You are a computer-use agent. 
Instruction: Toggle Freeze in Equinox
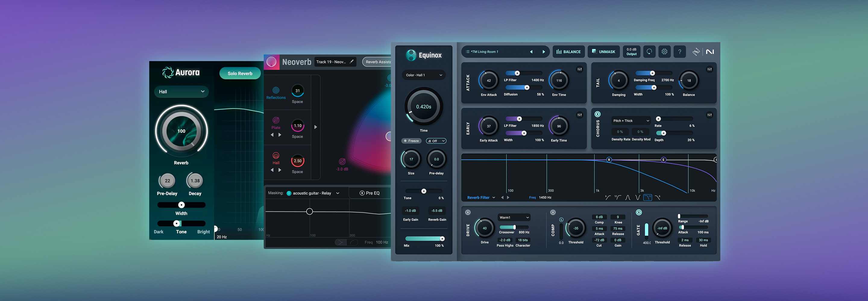(x=411, y=141)
